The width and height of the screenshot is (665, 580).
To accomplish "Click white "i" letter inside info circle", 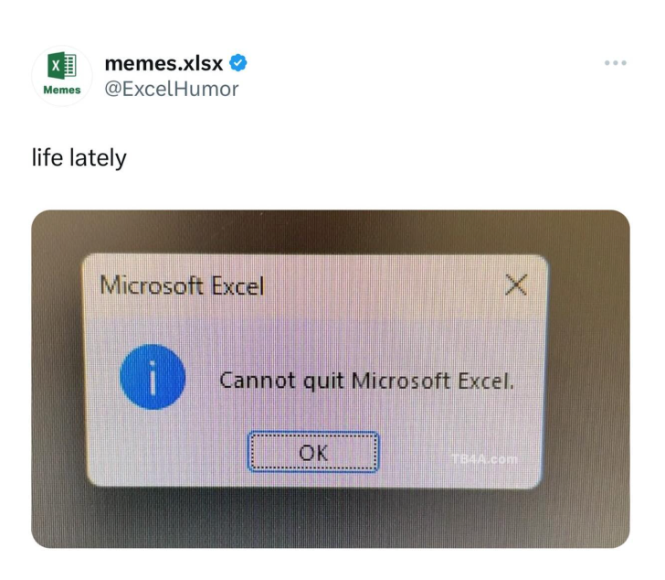I will pos(153,378).
